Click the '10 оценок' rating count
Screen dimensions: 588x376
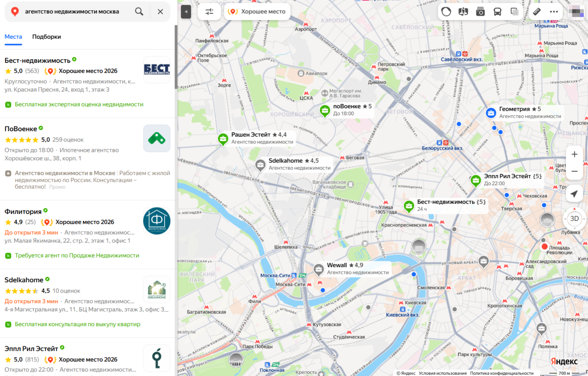point(66,291)
